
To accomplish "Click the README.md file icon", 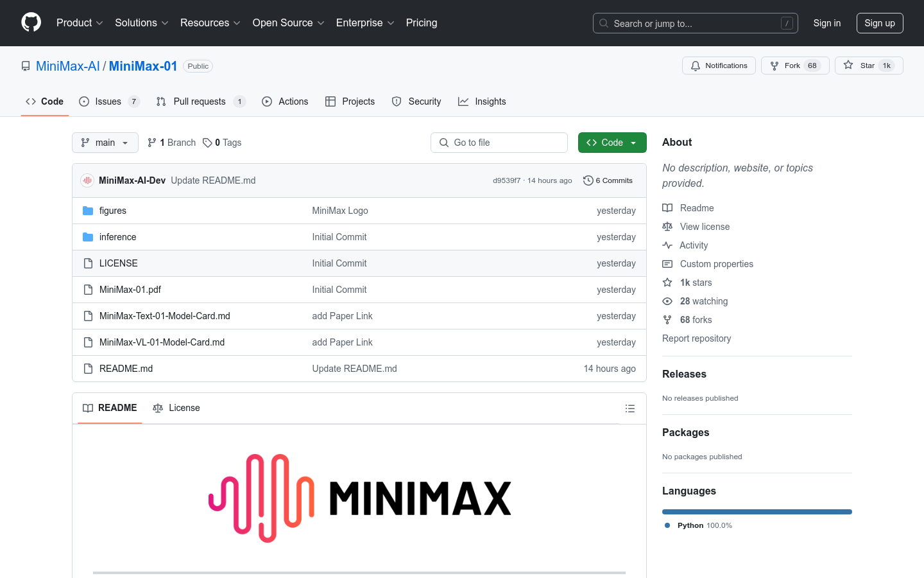I will (x=88, y=369).
